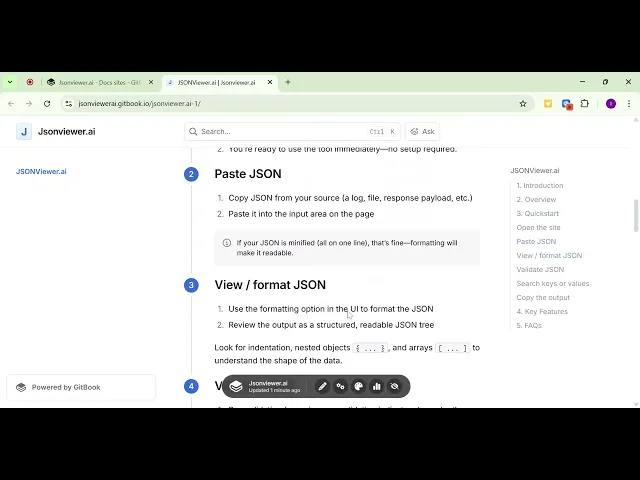Screen dimensions: 640x480
Task: View site information icon in address bar
Action: click(x=69, y=104)
